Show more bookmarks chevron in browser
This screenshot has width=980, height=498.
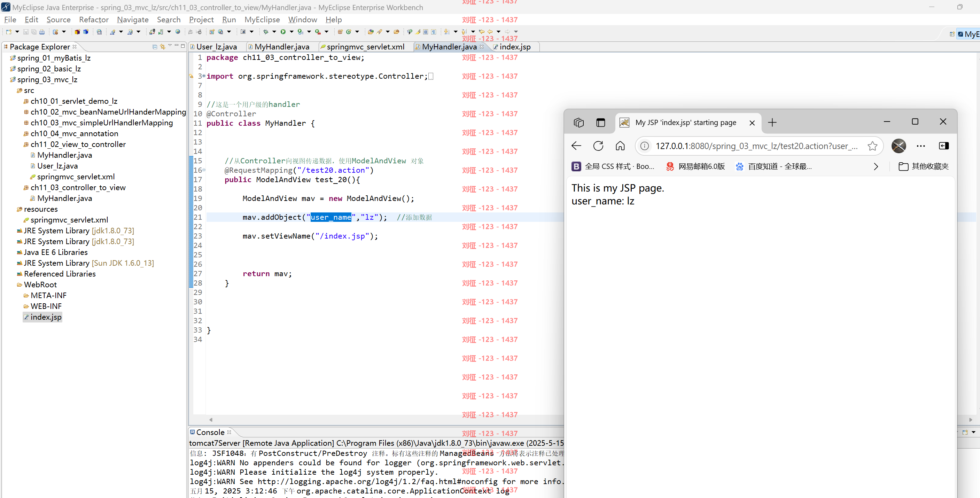point(876,166)
